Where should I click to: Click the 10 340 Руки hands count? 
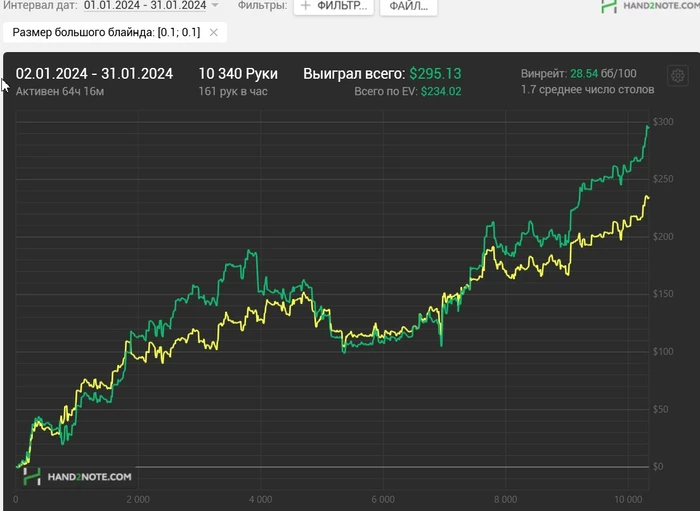[238, 74]
